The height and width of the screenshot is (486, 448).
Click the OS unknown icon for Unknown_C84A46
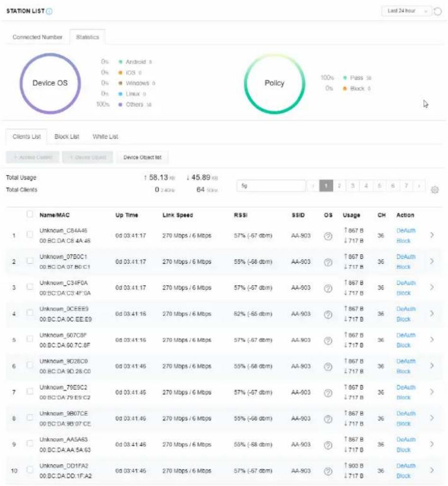[328, 236]
